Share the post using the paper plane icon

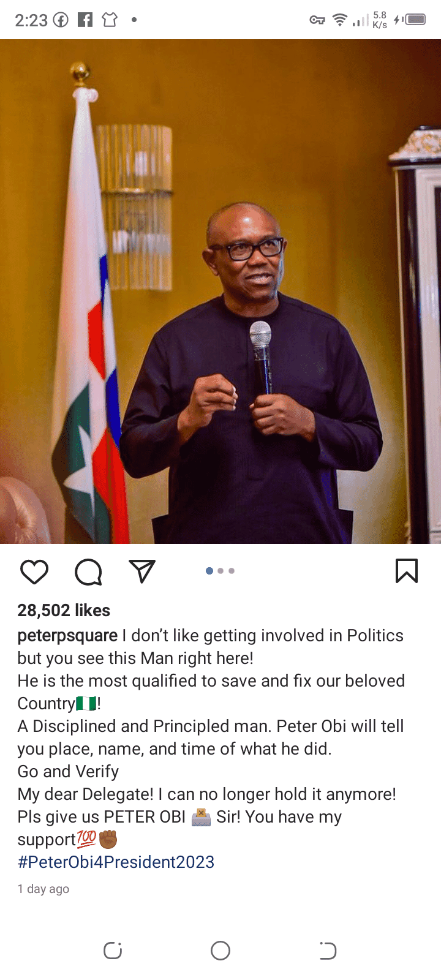(141, 570)
